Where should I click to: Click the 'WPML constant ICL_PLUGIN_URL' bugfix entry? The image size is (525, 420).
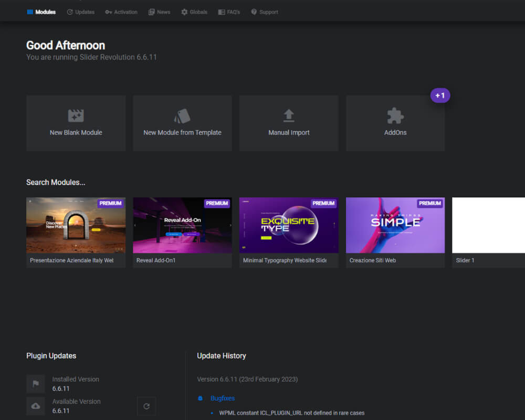coord(292,413)
